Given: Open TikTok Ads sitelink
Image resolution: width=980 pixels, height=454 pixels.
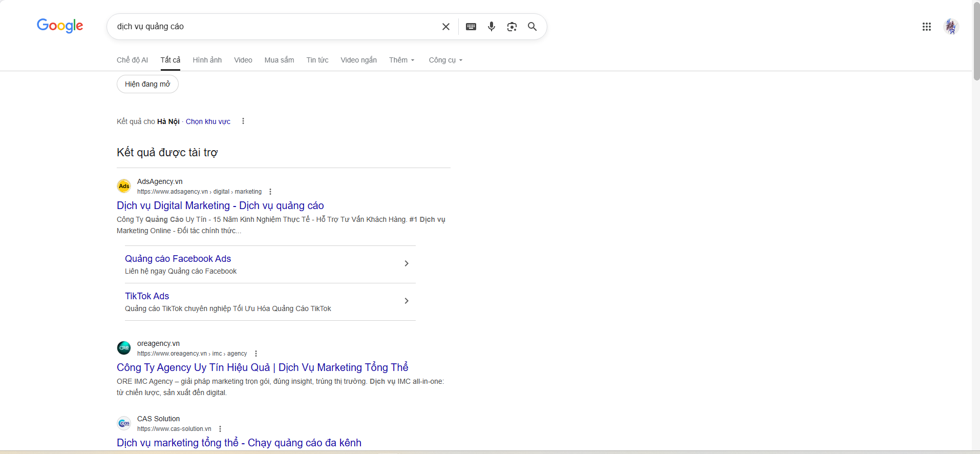Looking at the screenshot, I should 147,296.
